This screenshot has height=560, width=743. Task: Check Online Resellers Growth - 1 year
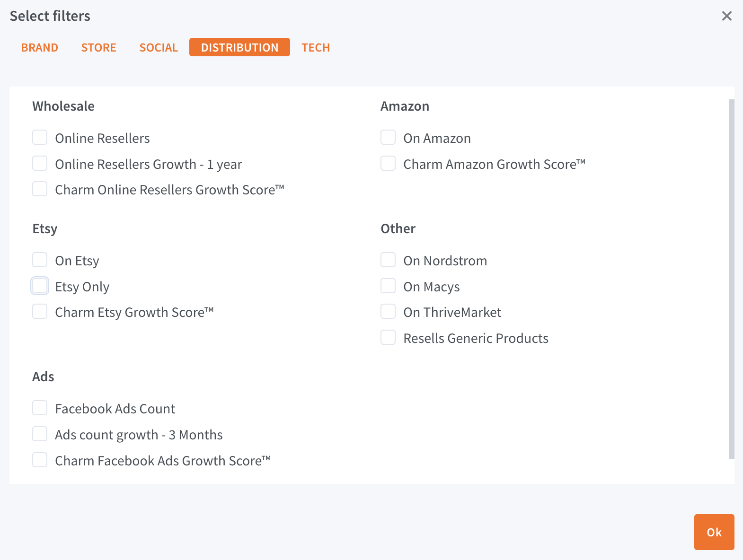tap(40, 164)
